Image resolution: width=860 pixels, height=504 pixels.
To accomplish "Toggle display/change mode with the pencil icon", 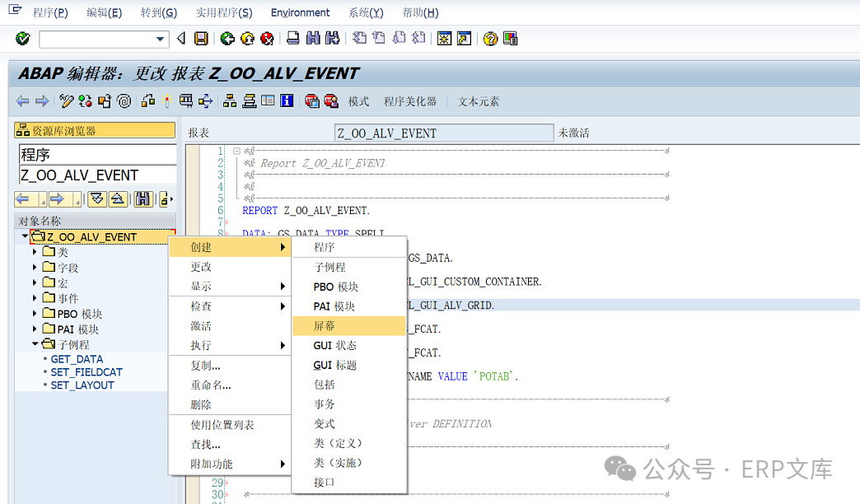I will coord(65,100).
